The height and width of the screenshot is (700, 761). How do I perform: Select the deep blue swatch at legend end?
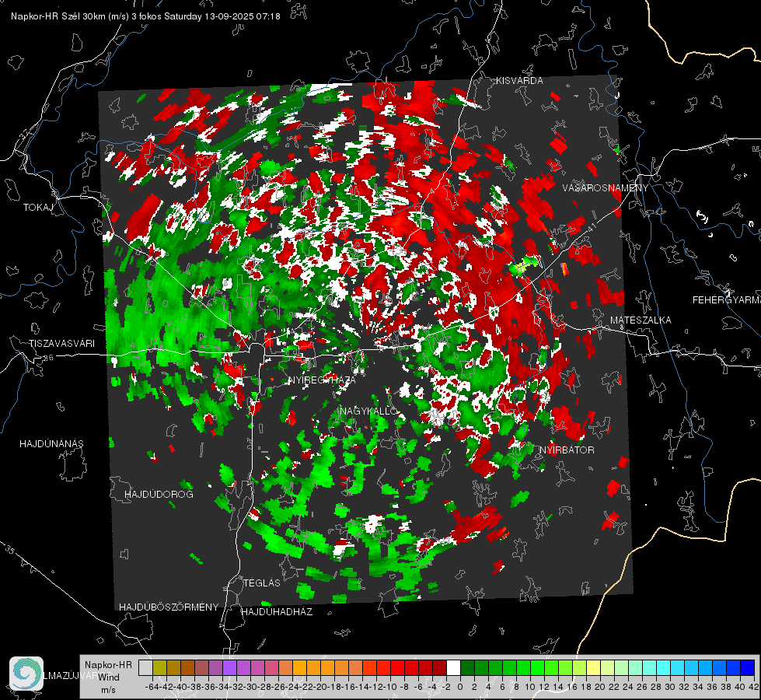click(748, 667)
